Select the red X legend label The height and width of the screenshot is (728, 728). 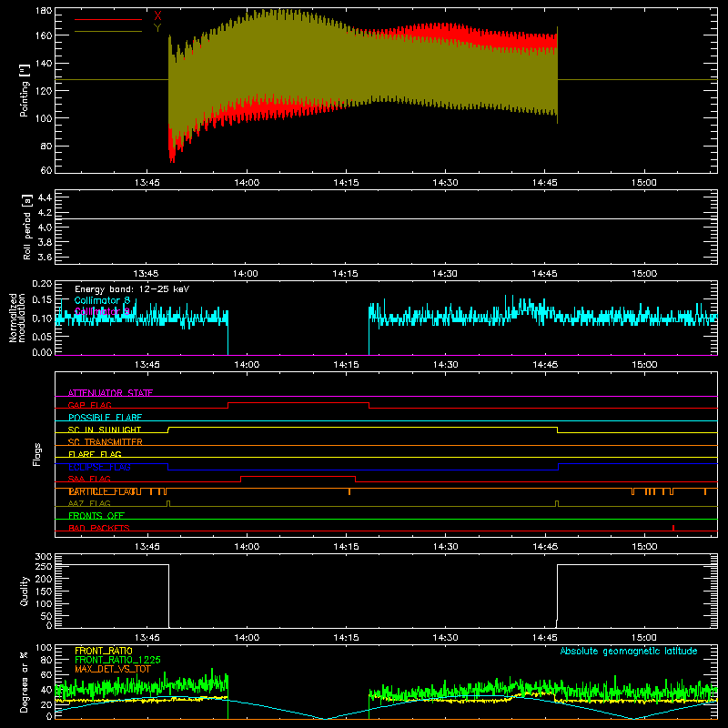[157, 15]
